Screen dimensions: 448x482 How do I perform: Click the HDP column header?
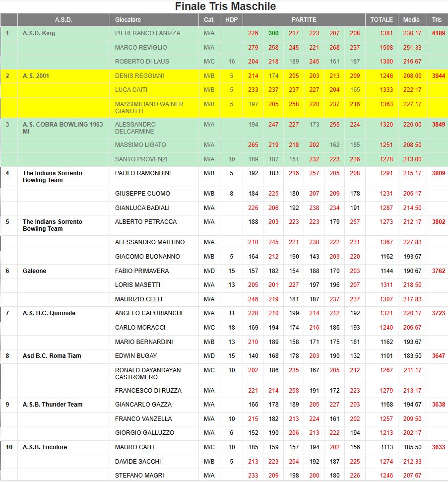231,20
